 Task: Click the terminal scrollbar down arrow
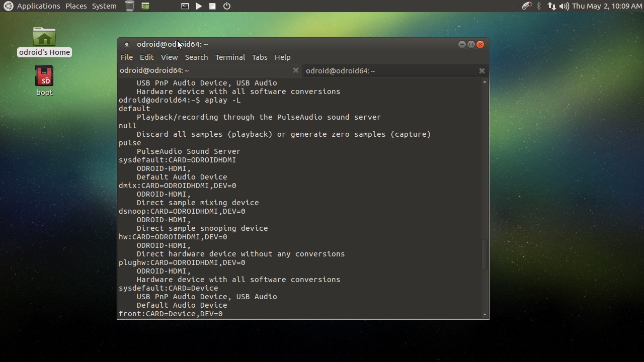pyautogui.click(x=485, y=315)
